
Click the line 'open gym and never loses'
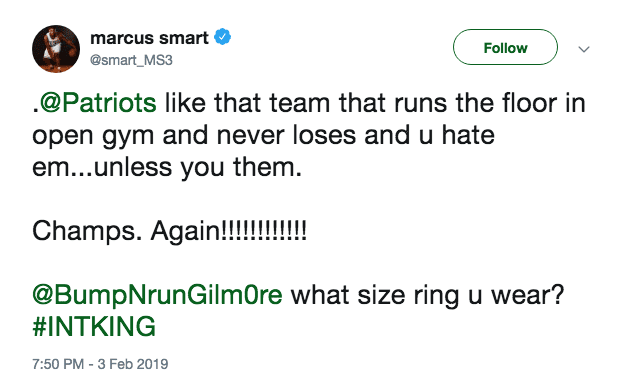pyautogui.click(x=194, y=136)
